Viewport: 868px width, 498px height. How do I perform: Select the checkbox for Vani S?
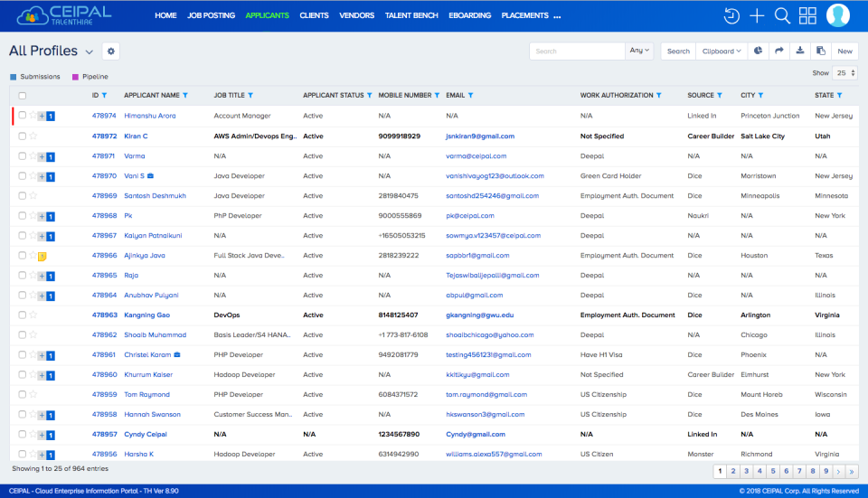(x=22, y=175)
